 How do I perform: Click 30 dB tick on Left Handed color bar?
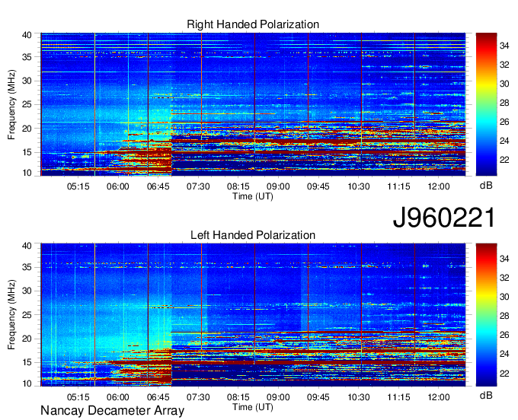504,297
